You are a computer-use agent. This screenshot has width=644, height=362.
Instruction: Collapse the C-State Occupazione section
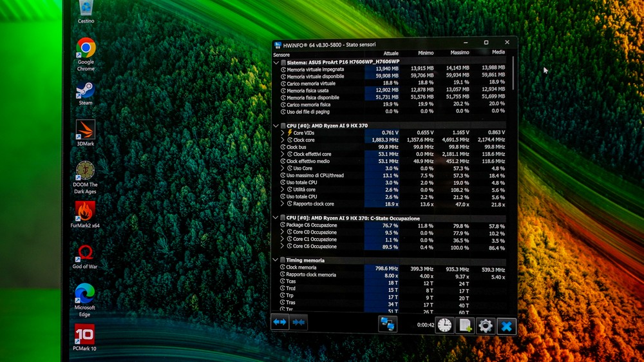pos(276,218)
